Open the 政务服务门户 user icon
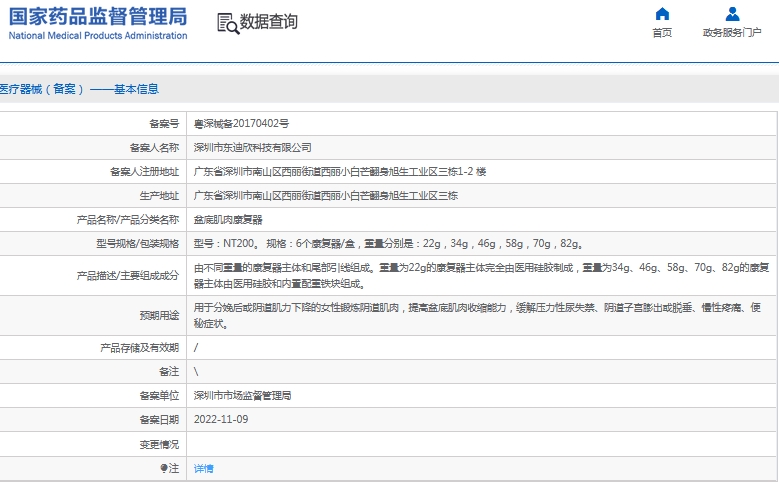This screenshot has width=779, height=487. 732,13
